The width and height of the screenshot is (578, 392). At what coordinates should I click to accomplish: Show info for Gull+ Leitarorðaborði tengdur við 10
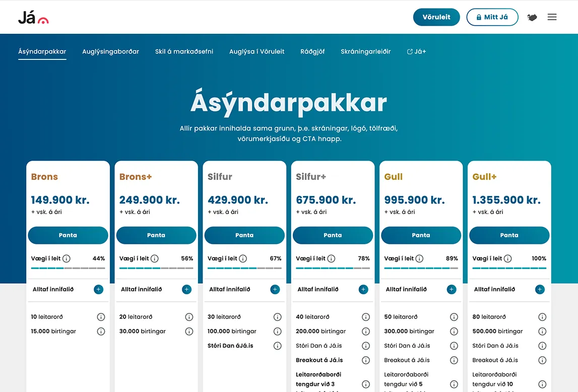(x=542, y=384)
